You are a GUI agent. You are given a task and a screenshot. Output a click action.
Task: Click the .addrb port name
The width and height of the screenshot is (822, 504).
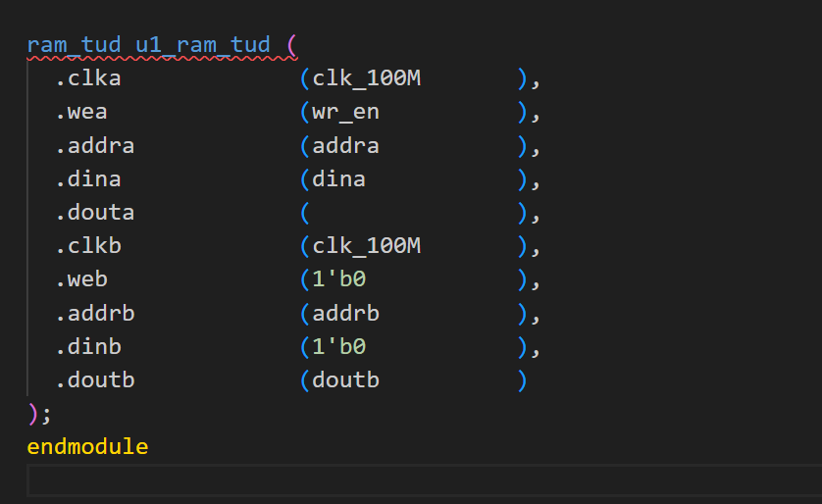click(95, 314)
